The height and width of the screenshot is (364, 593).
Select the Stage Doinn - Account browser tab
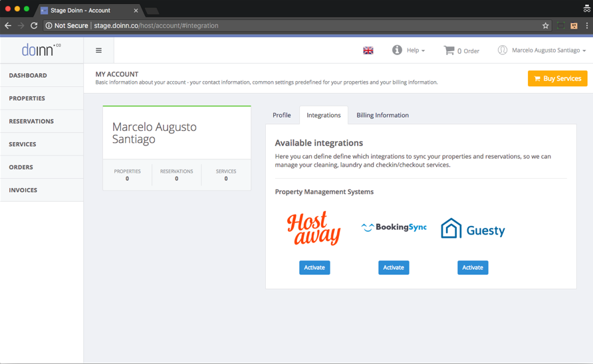(89, 11)
